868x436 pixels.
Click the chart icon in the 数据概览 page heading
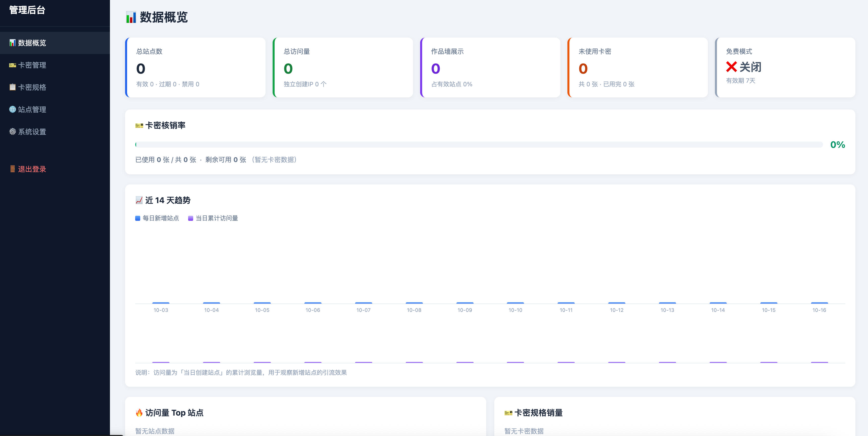pos(131,17)
